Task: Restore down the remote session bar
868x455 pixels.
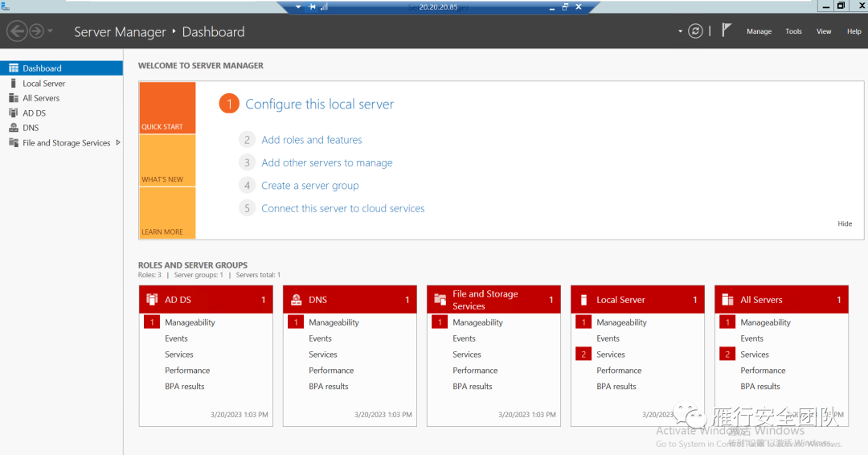Action: pos(565,6)
